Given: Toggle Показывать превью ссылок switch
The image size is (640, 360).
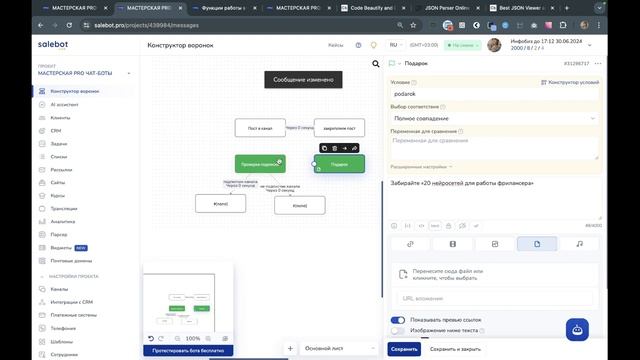Looking at the screenshot, I should click(398, 320).
